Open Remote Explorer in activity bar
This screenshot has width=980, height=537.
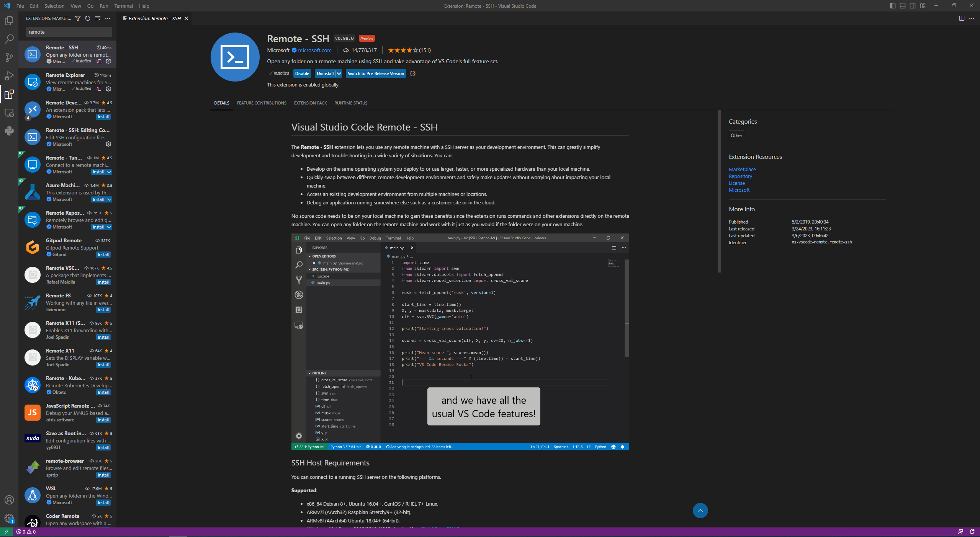click(9, 113)
